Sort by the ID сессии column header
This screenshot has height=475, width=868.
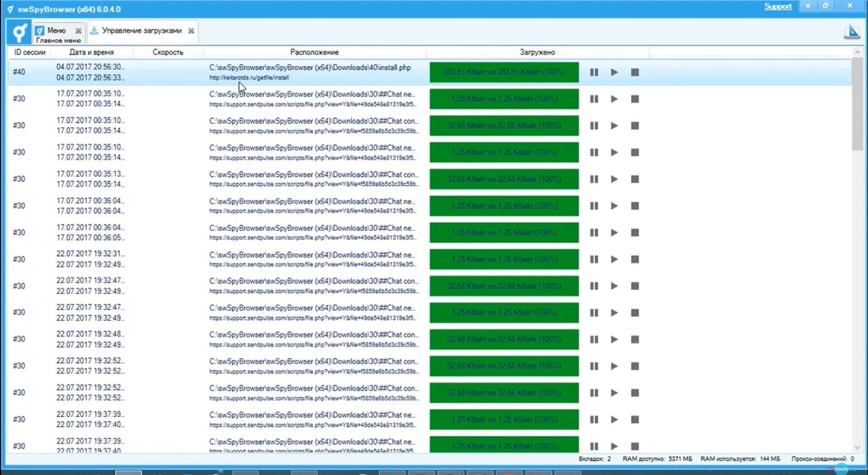pos(29,52)
